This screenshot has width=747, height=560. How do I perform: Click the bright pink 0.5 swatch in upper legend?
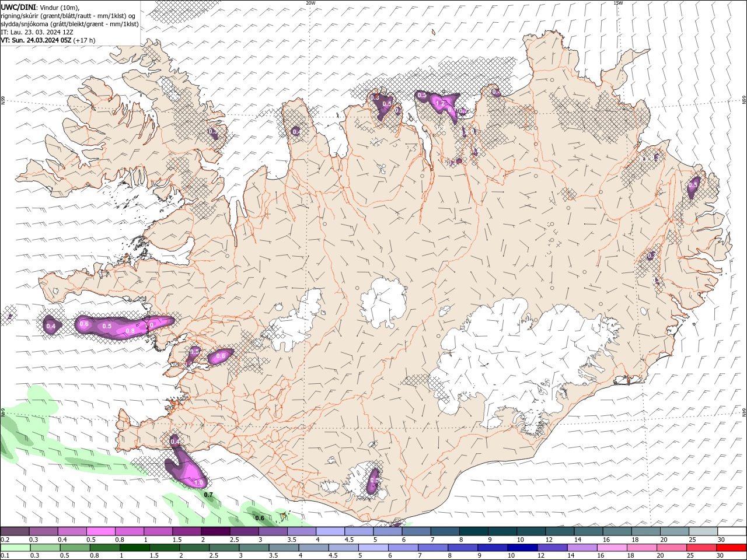(x=100, y=531)
